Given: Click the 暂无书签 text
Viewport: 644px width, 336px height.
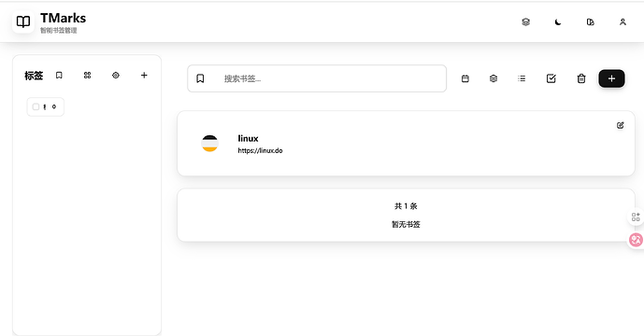Looking at the screenshot, I should click(x=406, y=224).
